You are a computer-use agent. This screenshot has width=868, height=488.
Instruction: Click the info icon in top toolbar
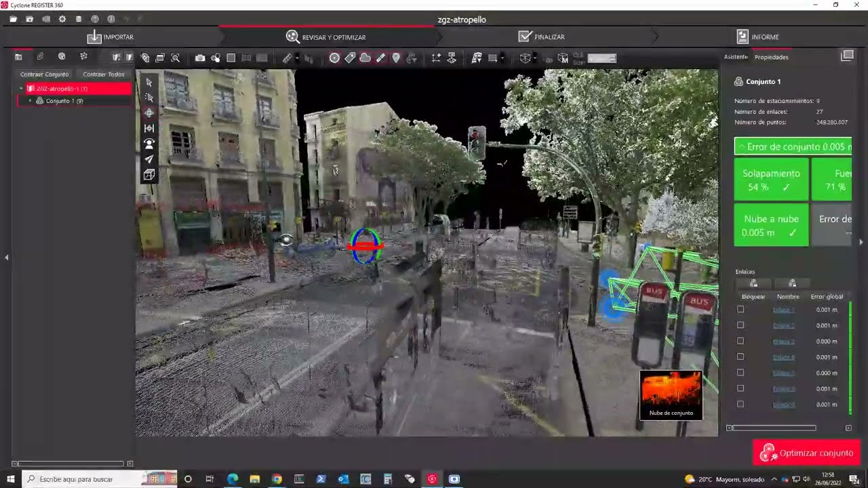click(x=111, y=19)
